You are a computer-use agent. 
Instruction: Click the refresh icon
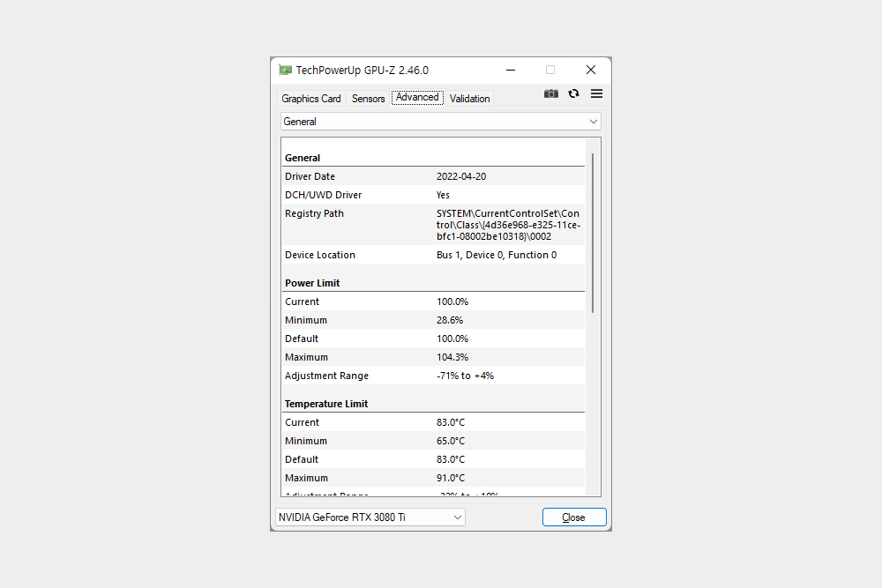[x=574, y=93]
